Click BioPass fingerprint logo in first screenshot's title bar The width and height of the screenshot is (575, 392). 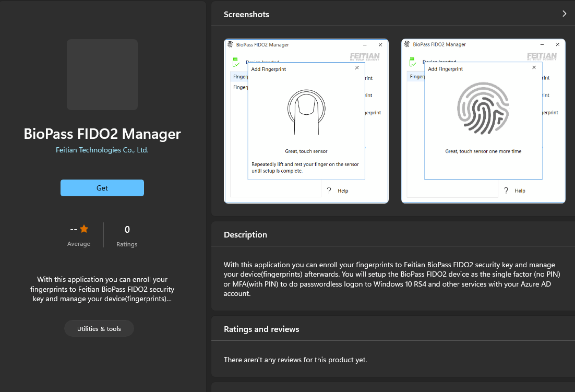pos(231,45)
